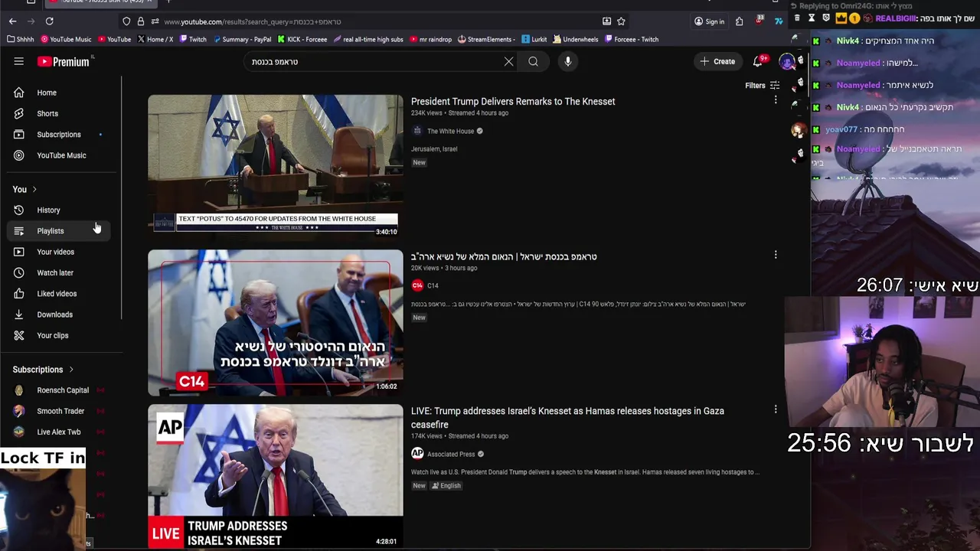
Task: Click the C14 video thumbnail
Action: 276,321
